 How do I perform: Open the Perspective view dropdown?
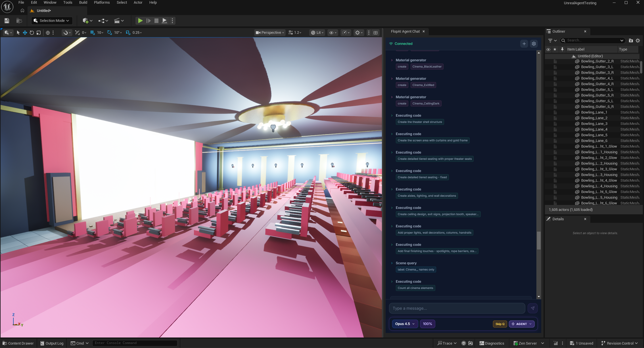[x=269, y=32]
